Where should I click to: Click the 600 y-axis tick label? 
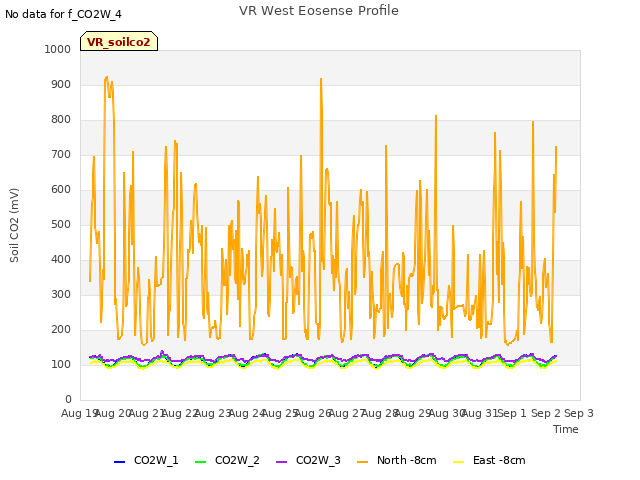click(61, 190)
